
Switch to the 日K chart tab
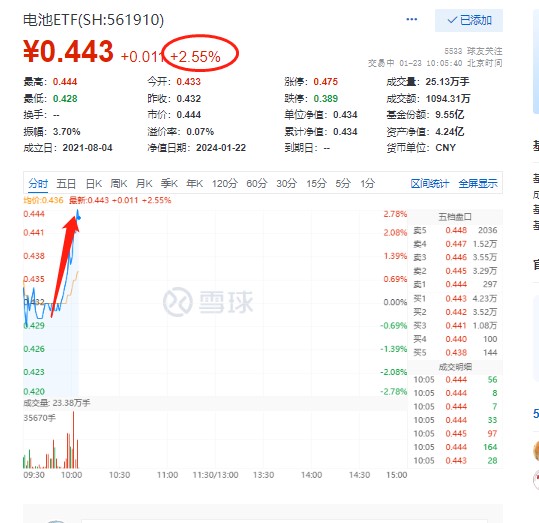pyautogui.click(x=94, y=184)
